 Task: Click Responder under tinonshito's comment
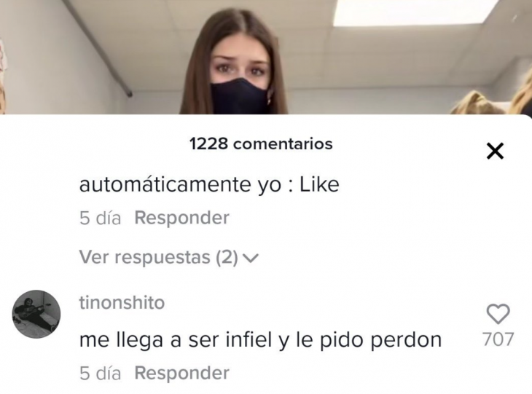tap(182, 373)
